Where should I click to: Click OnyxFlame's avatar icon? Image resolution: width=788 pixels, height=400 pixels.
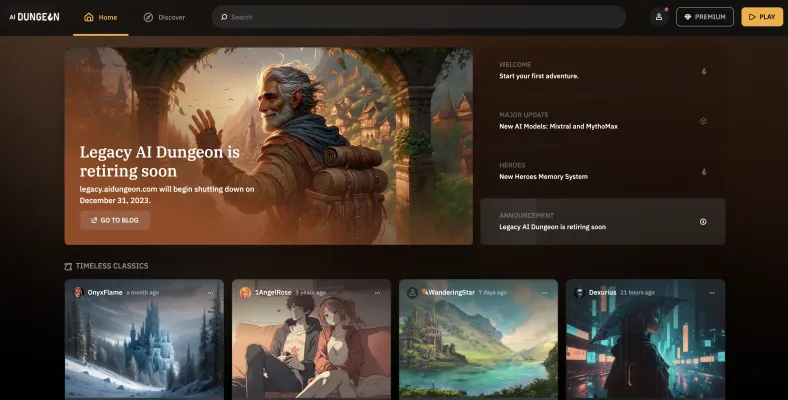click(x=78, y=292)
